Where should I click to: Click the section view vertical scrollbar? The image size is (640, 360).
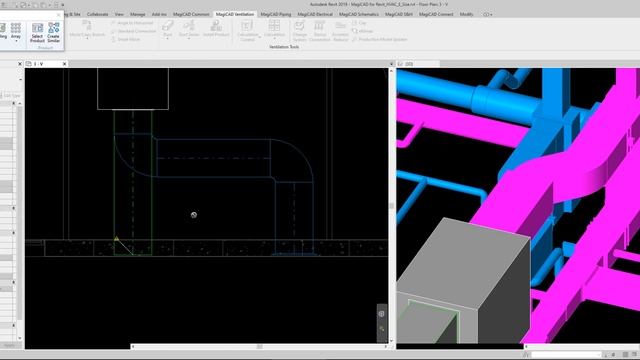coord(391,206)
